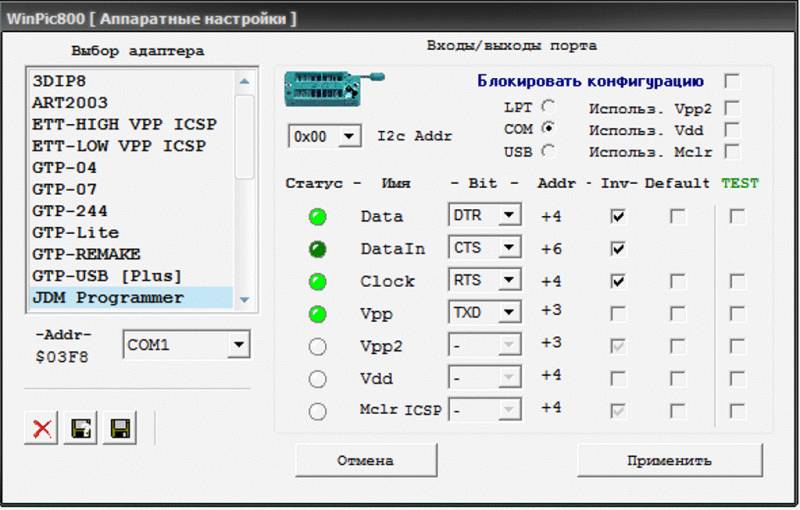This screenshot has width=800, height=510.
Task: Click the Data status LED indicator
Action: [x=317, y=217]
